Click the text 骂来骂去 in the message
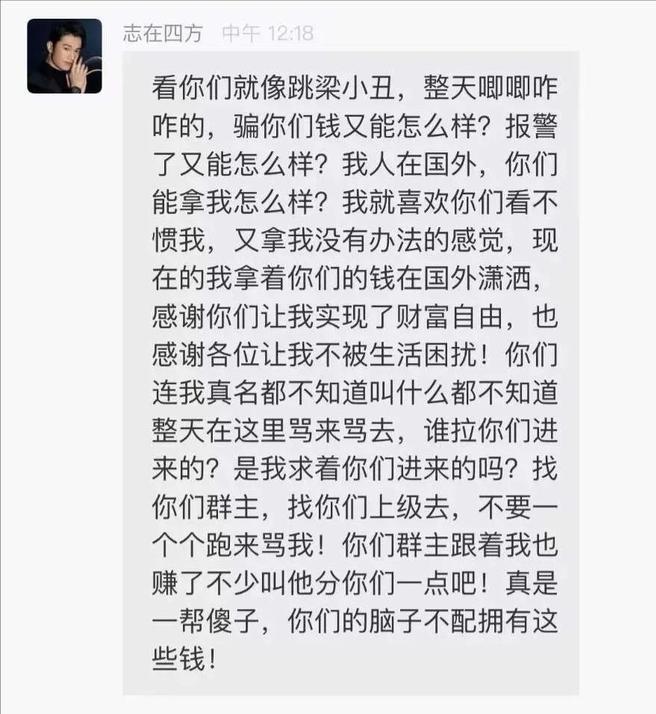Screen dimensions: 656x714 pos(342,431)
